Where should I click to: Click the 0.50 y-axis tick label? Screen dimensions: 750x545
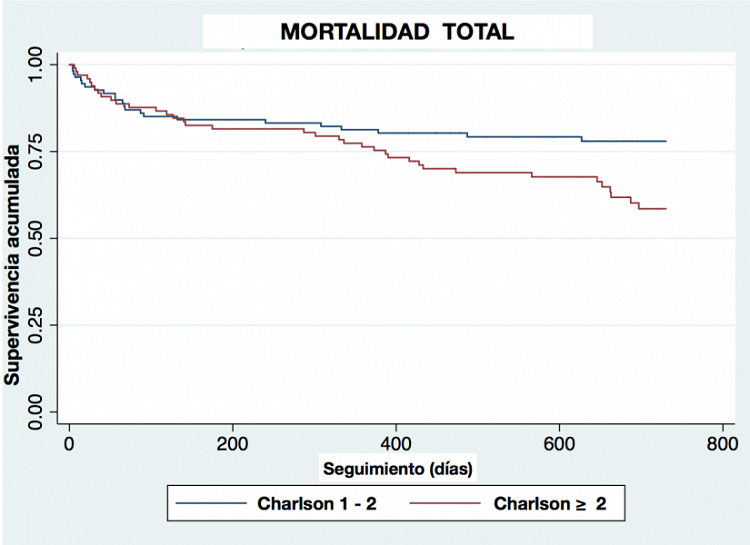(x=36, y=238)
